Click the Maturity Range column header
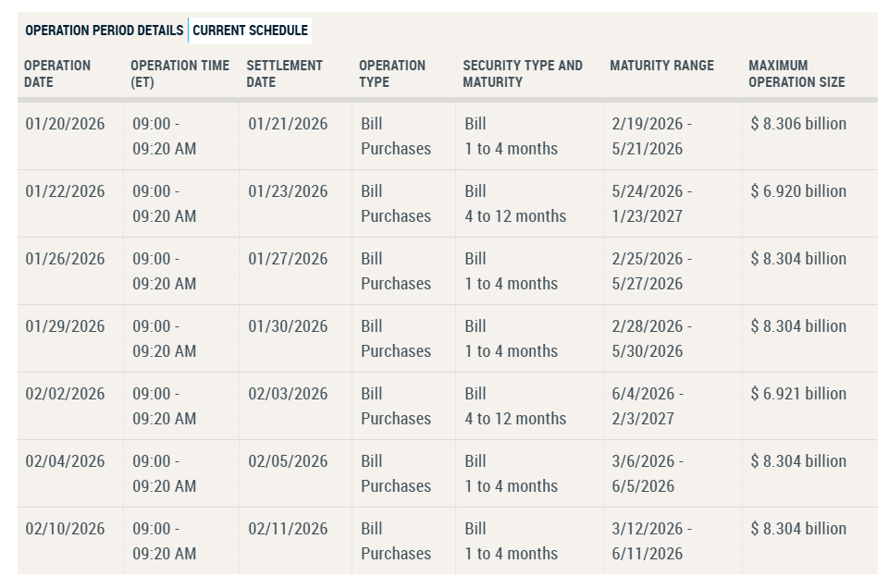Image resolution: width=889 pixels, height=588 pixels. click(662, 66)
